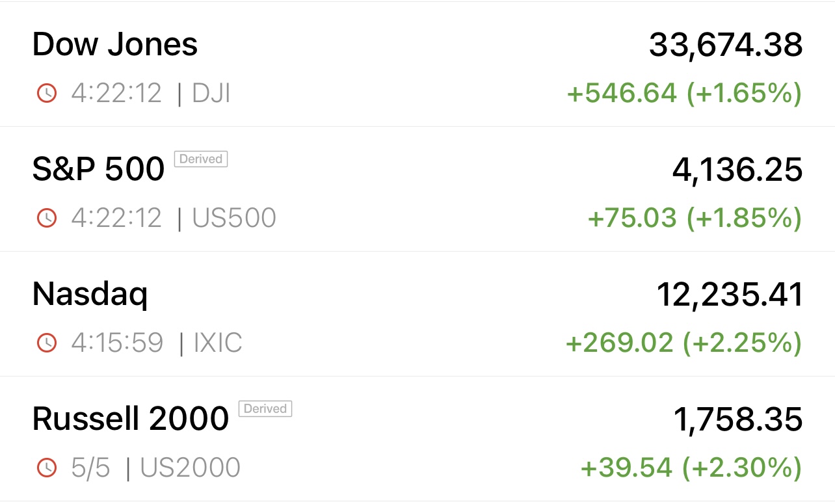Open the S&P 500 index name
Screen dimensions: 835x504
tap(98, 170)
